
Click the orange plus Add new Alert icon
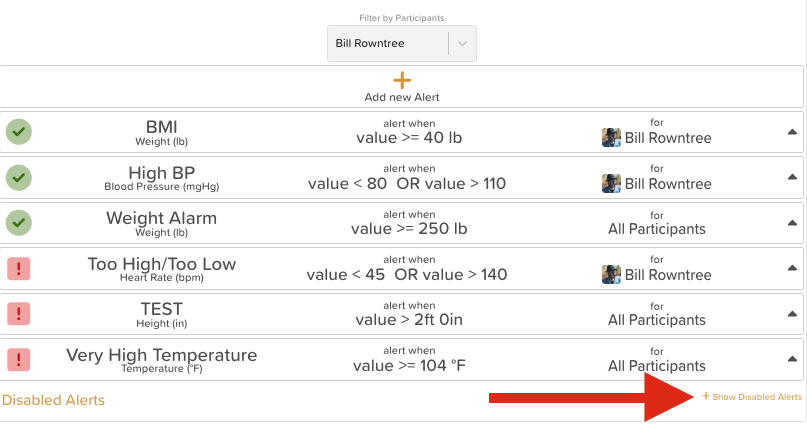(402, 80)
